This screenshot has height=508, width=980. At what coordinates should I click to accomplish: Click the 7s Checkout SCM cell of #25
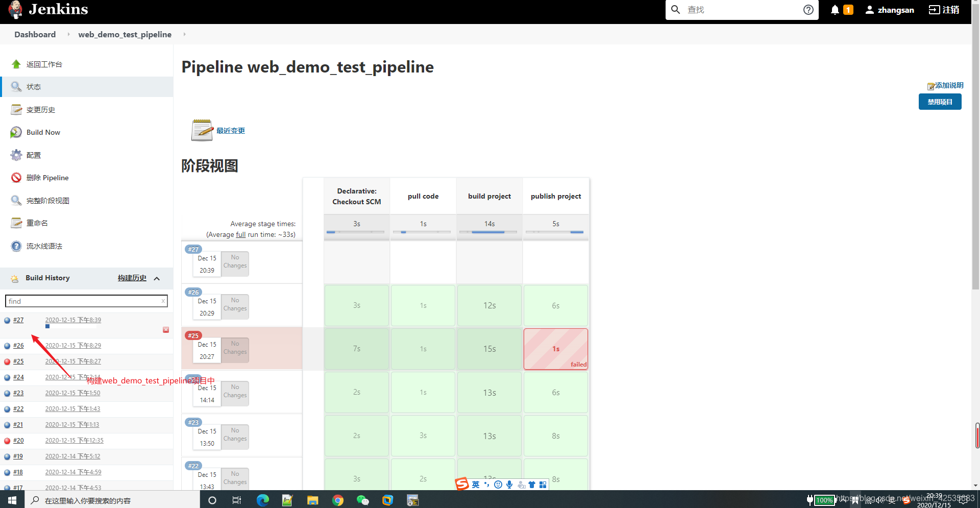pos(357,349)
